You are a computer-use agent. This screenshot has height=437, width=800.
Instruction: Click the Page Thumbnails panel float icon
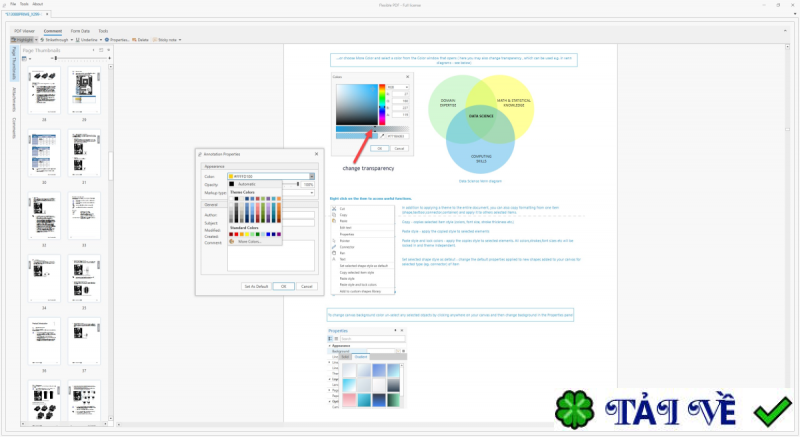tap(101, 50)
